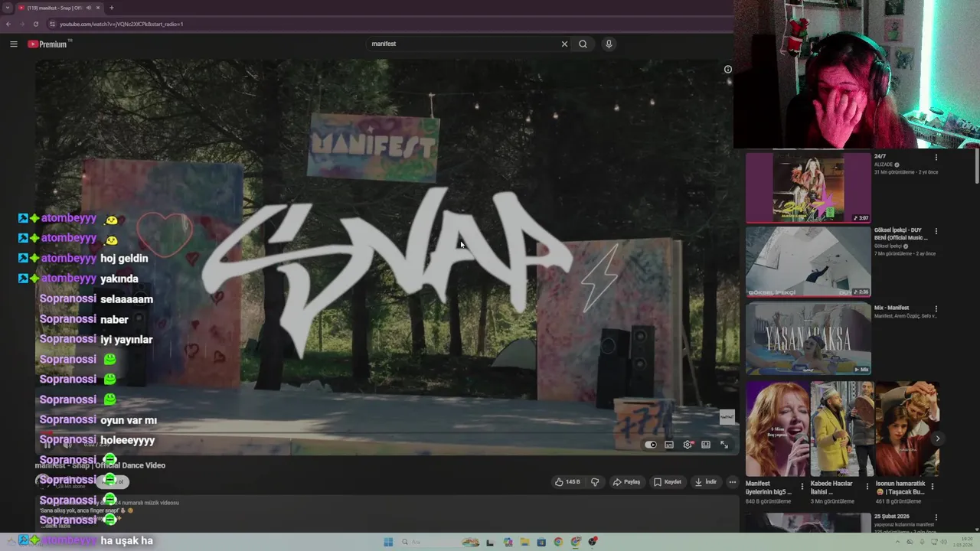
Task: Click the 'Official Dance Video' title text
Action: [132, 465]
